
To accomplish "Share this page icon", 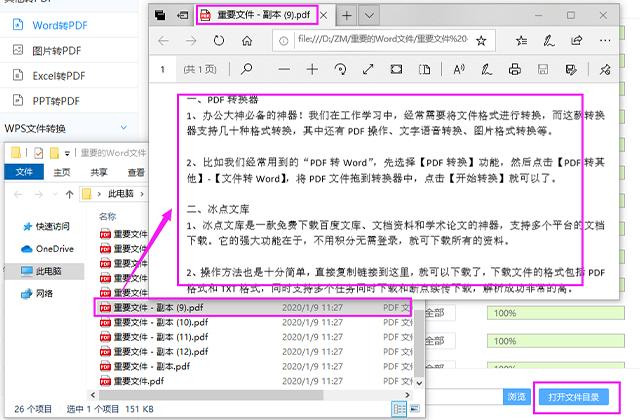I will tap(576, 40).
